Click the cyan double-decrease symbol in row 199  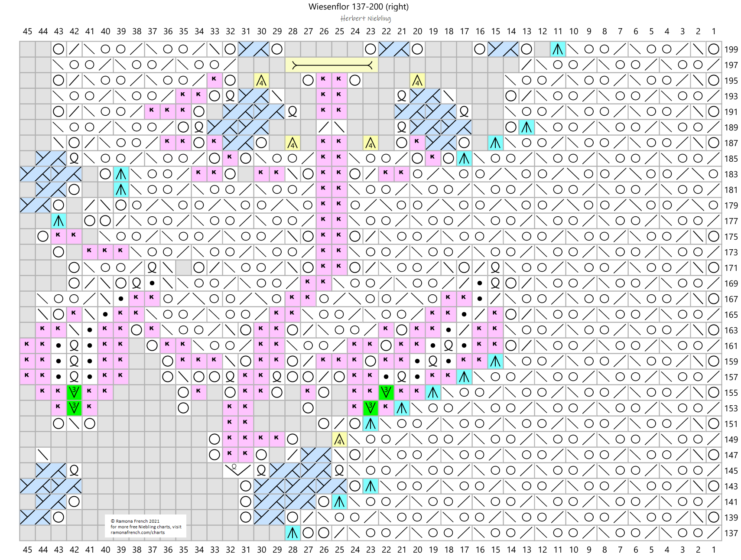pyautogui.click(x=558, y=49)
